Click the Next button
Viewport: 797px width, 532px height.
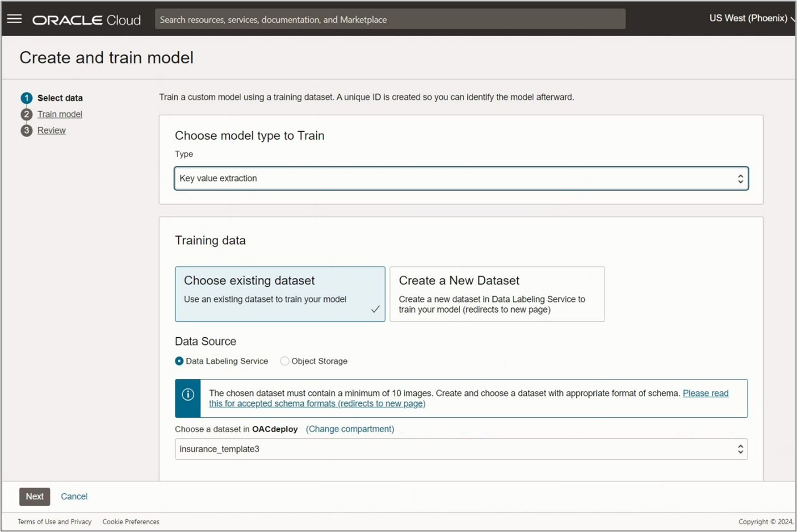click(x=34, y=496)
